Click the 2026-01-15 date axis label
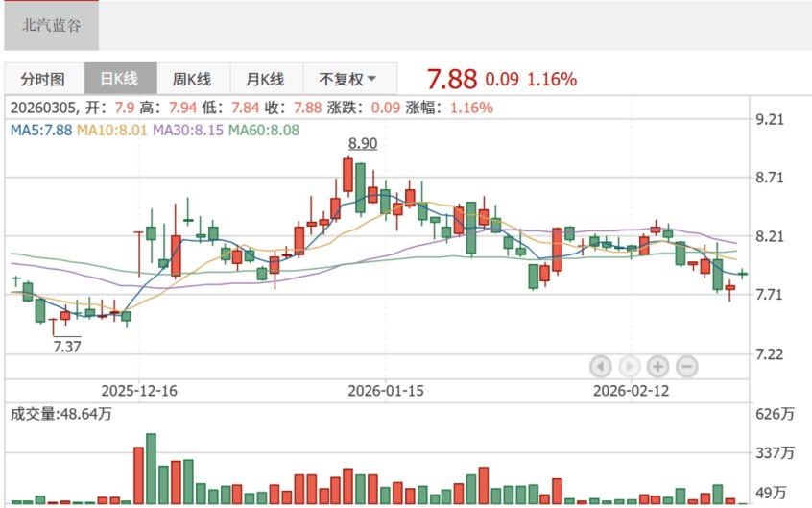 (x=386, y=390)
